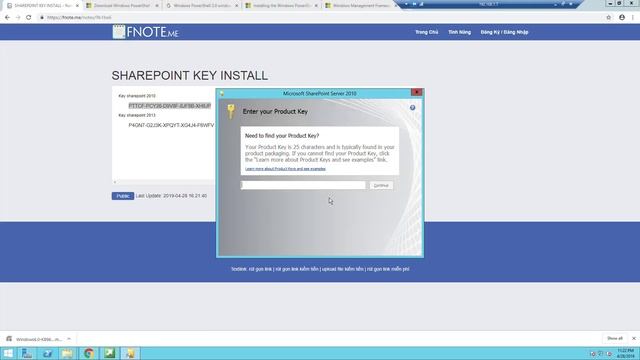
Task: Close the Installing the Windows PowerShell tab
Action: pos(316,6)
